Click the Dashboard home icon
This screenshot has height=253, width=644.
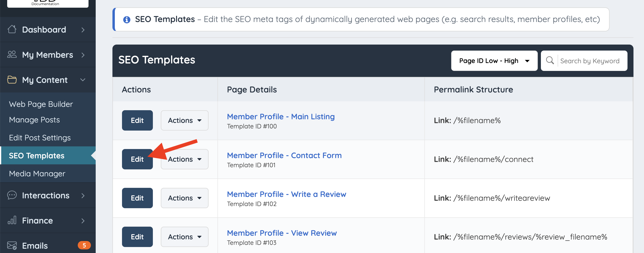(12, 29)
